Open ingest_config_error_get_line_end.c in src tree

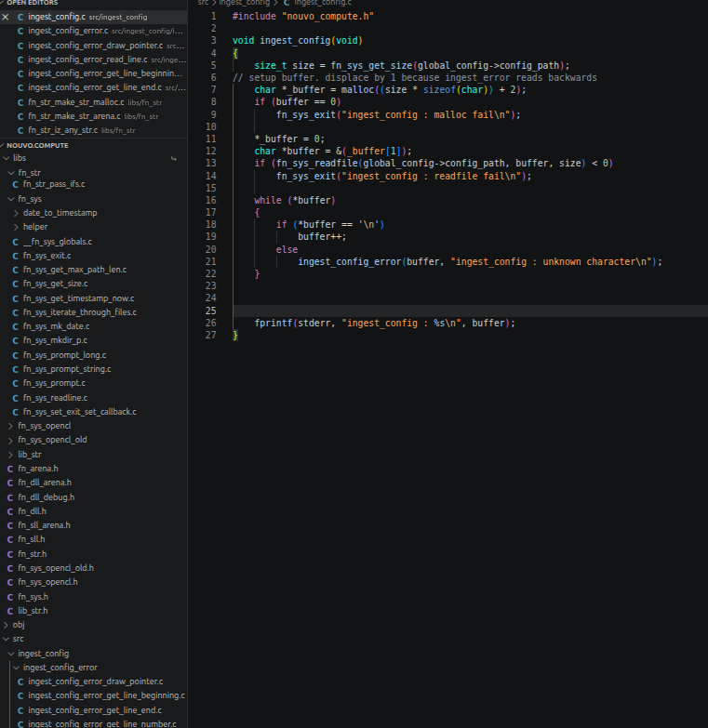coord(95,710)
